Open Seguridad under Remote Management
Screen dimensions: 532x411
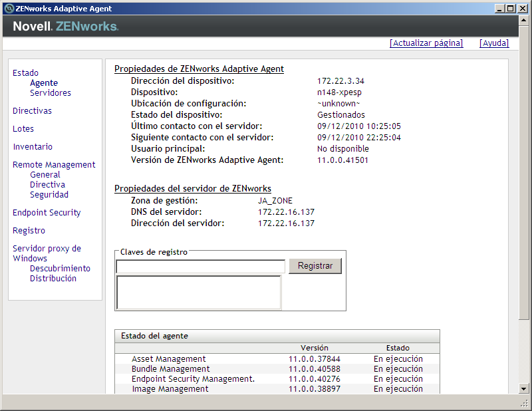pos(49,195)
